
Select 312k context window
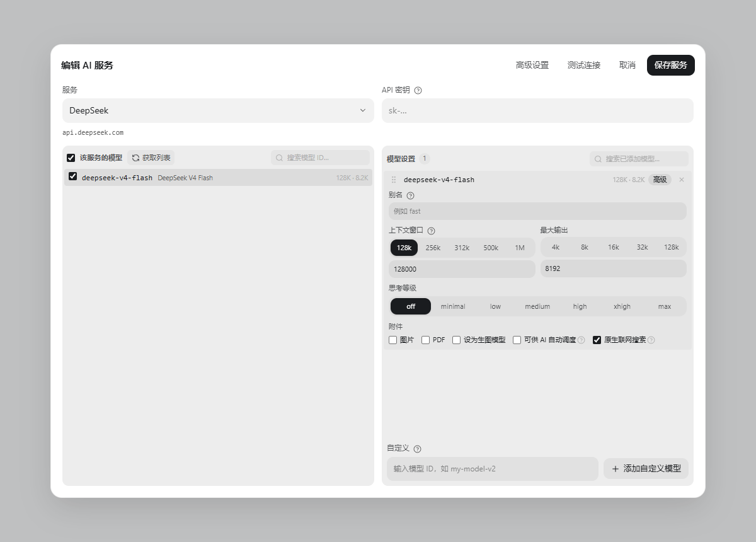click(462, 248)
